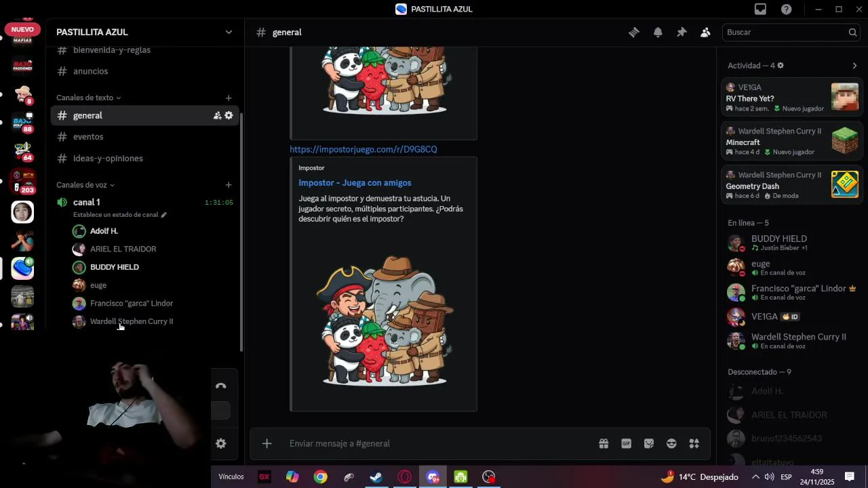Expand Actividad panel arrow
Viewport: 868px width, 488px height.
click(854, 66)
